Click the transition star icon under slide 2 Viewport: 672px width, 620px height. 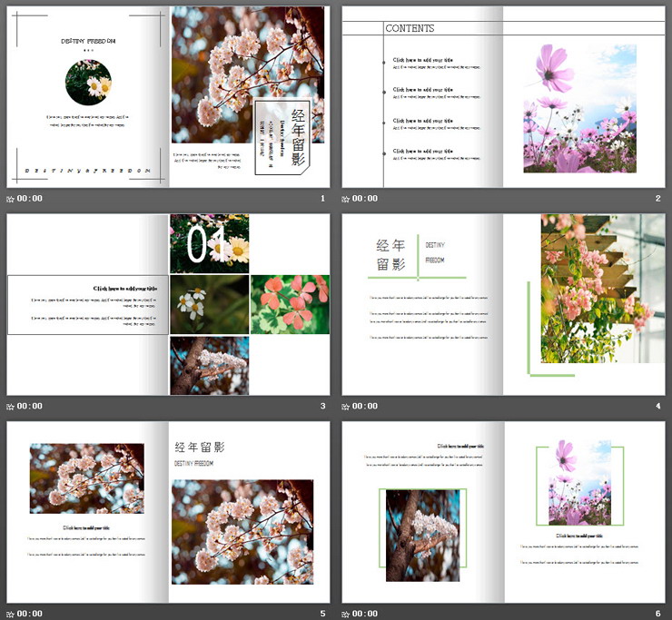346,199
